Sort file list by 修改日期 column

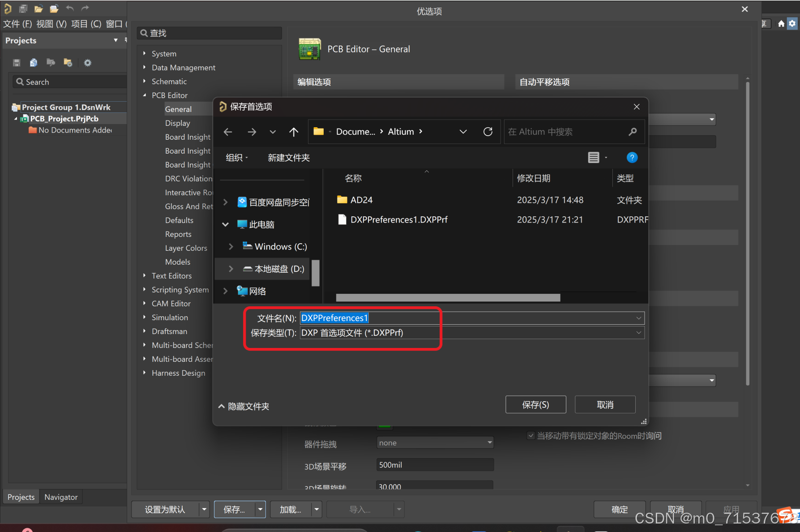pyautogui.click(x=534, y=178)
